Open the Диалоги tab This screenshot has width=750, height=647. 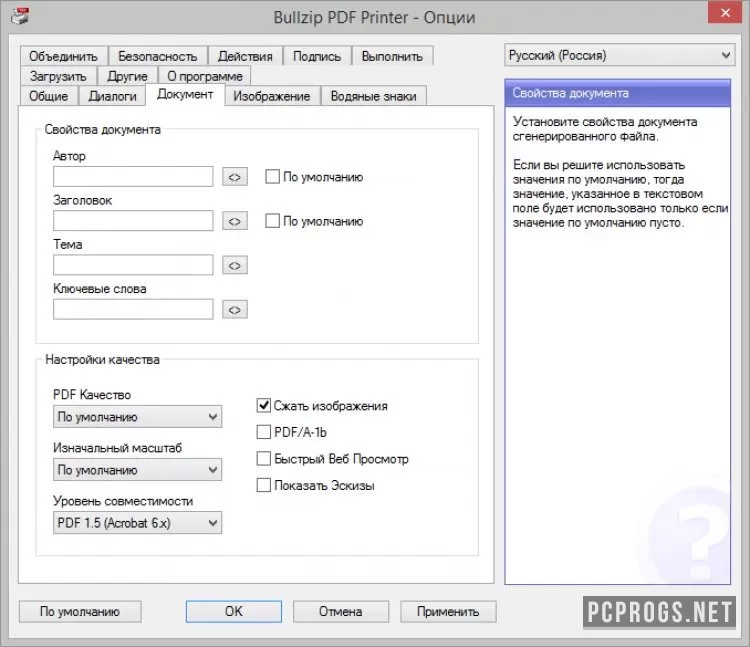click(113, 96)
